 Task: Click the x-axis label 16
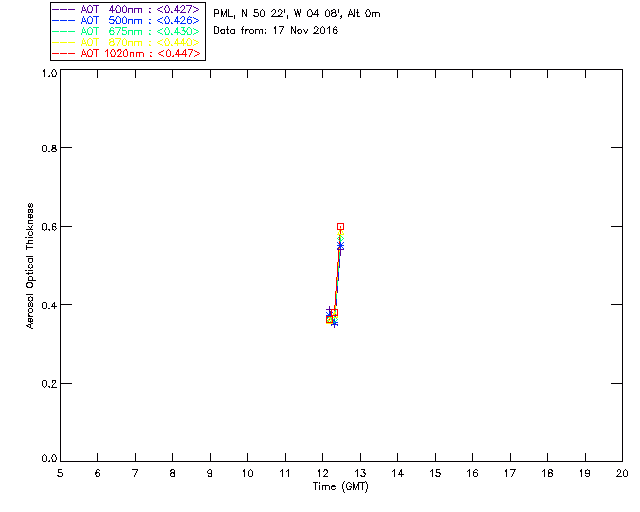[x=472, y=474]
